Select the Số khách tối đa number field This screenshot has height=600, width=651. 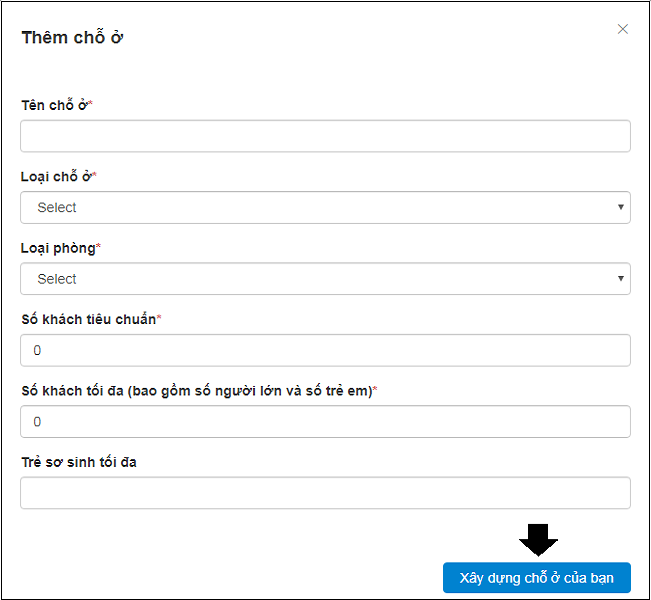(x=325, y=422)
